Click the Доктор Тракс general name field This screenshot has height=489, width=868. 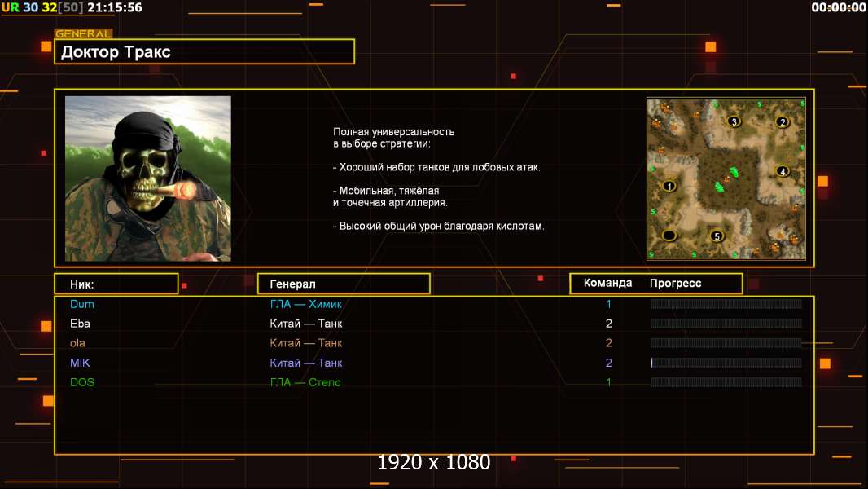(x=204, y=52)
